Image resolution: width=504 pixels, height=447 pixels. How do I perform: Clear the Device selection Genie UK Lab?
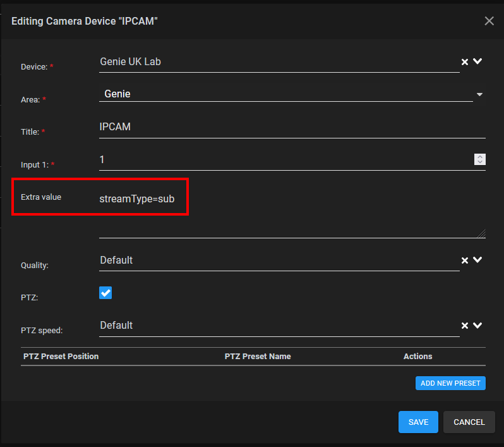click(x=464, y=62)
